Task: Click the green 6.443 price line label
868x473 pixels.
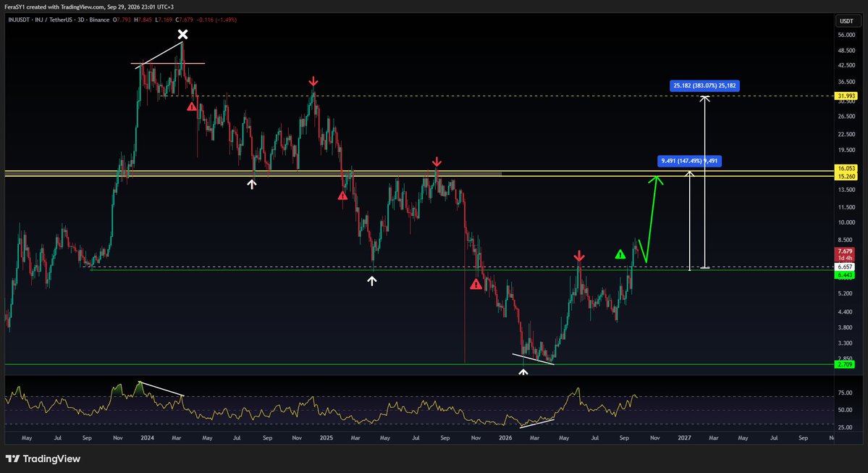Action: click(845, 275)
